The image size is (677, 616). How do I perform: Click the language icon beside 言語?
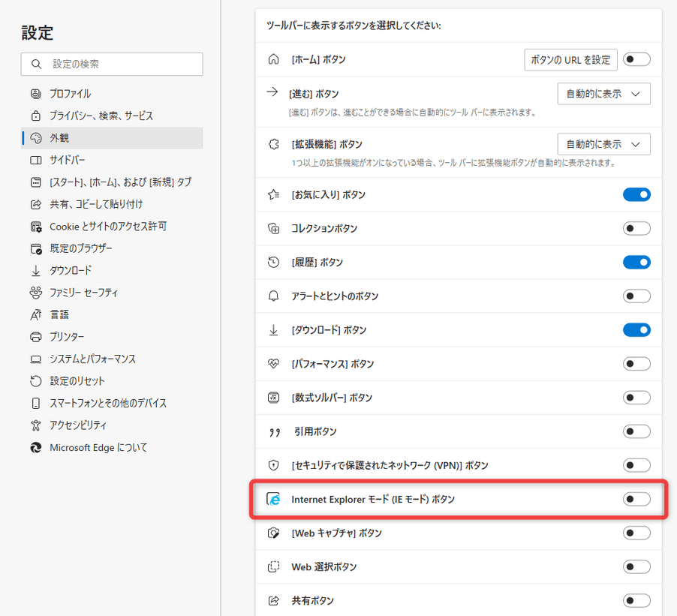36,314
